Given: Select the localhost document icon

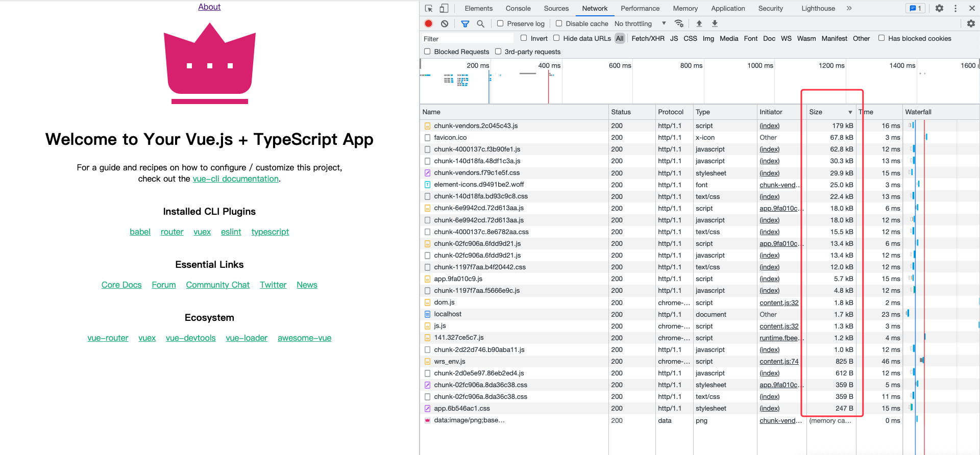Looking at the screenshot, I should click(427, 314).
